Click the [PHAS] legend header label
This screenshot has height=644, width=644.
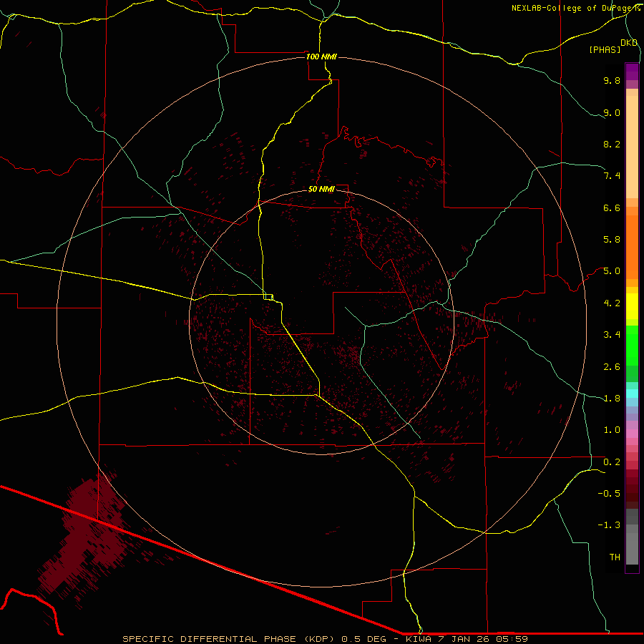click(605, 49)
